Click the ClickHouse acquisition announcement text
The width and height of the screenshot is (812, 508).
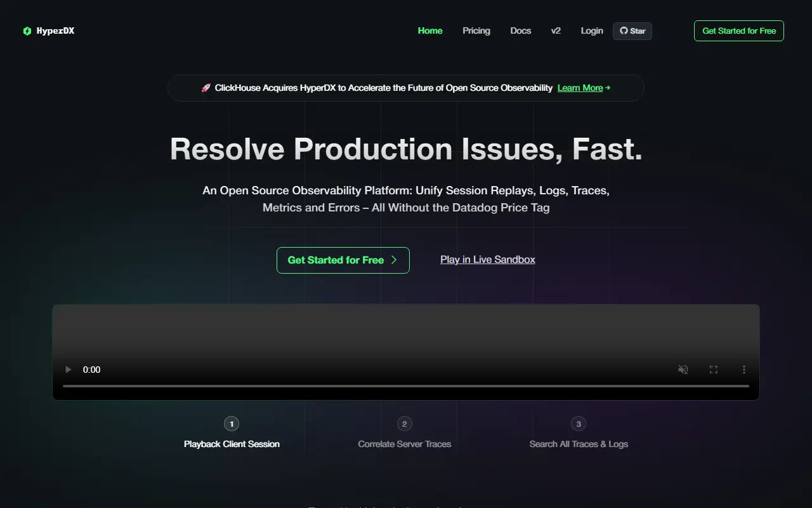(x=384, y=88)
